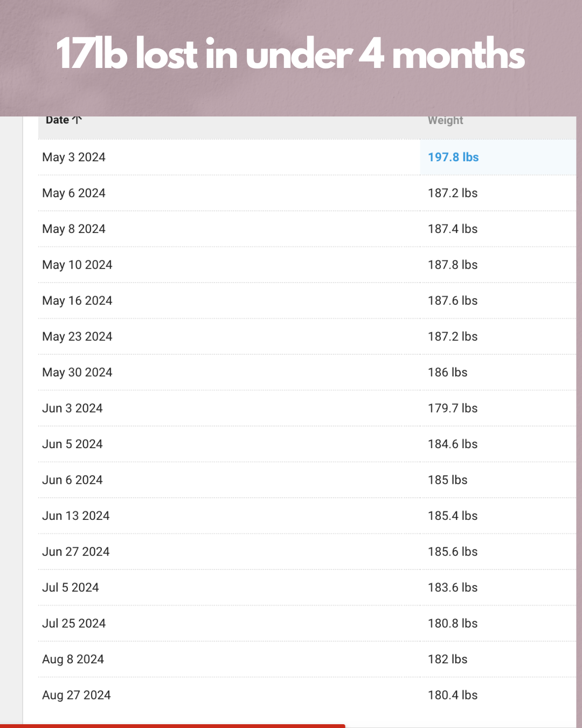Select the highlighted 197.8 lbs entry

(x=453, y=157)
